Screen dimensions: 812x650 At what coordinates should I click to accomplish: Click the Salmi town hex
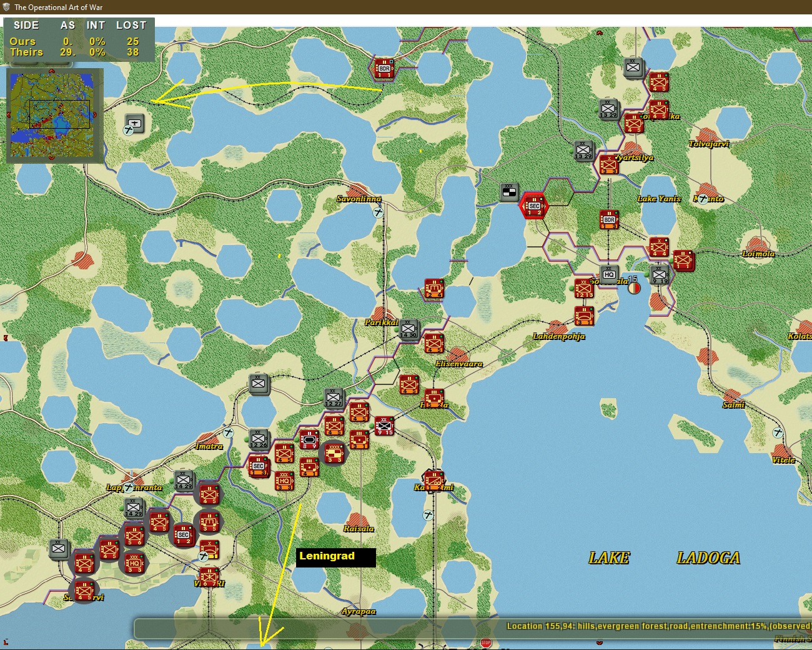click(x=733, y=396)
